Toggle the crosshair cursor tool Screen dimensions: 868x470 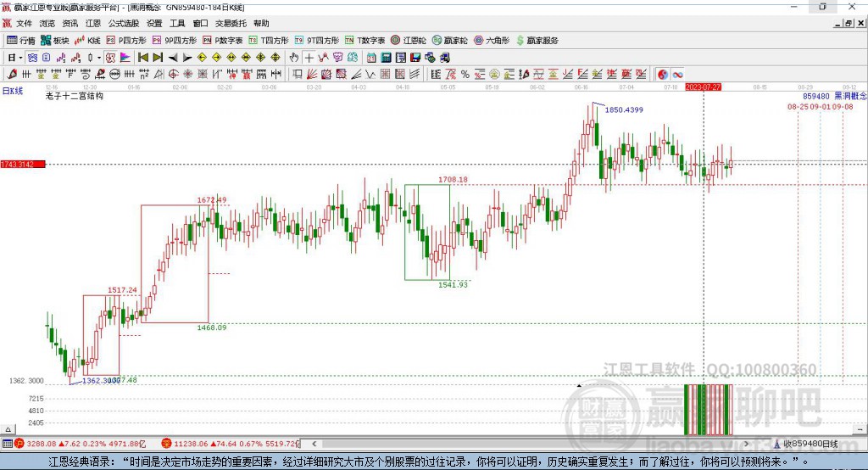click(309, 57)
